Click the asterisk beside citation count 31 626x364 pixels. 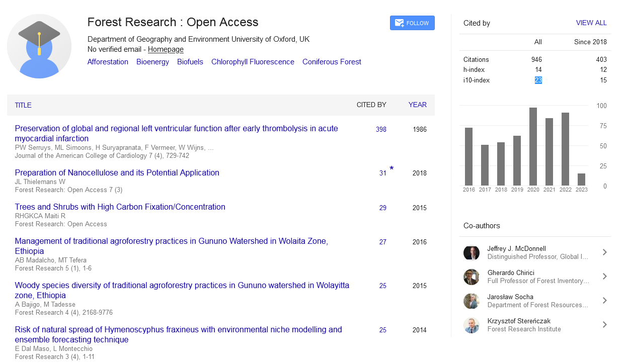point(392,169)
